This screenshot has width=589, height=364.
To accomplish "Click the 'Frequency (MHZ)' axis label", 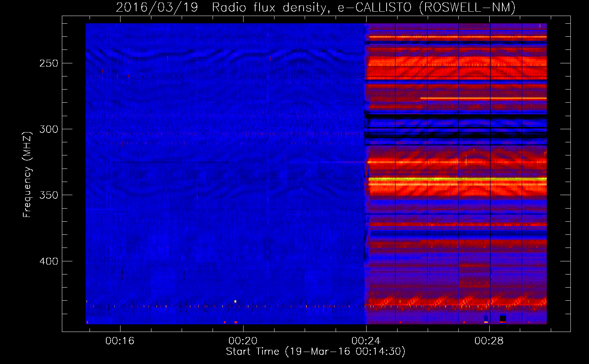I will coord(27,175).
